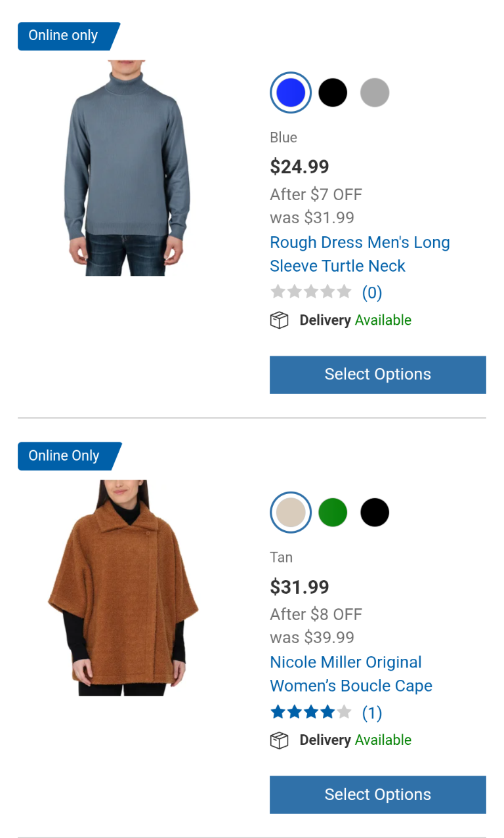
Task: Click Select Options for the turtleneck
Action: [378, 375]
